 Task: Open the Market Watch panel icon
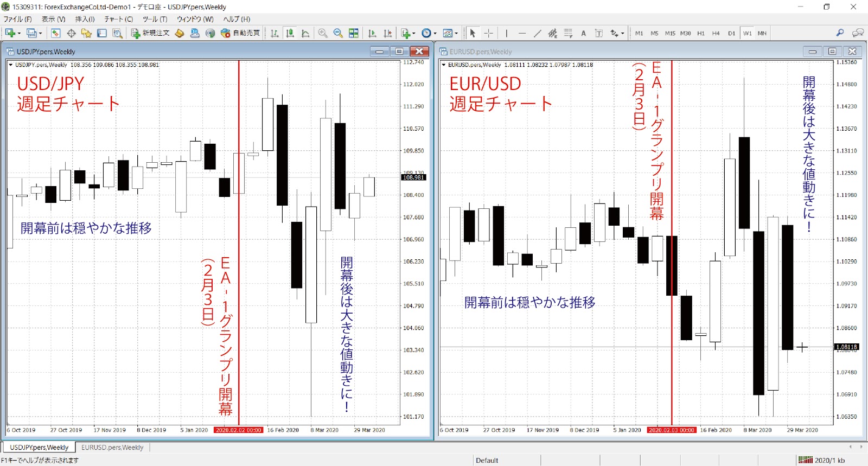55,33
